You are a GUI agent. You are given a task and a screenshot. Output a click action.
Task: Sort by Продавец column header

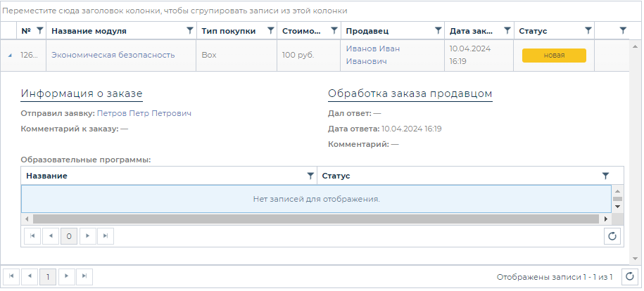[x=367, y=31]
